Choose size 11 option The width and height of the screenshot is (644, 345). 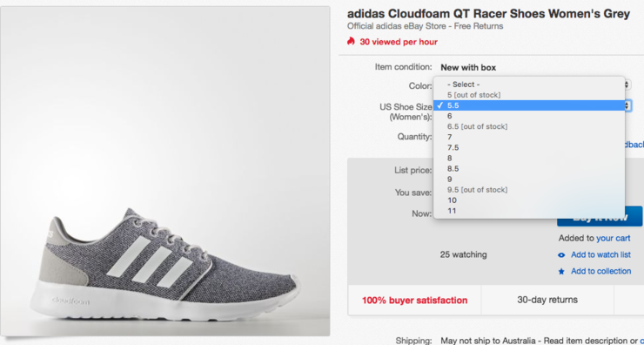coord(529,211)
